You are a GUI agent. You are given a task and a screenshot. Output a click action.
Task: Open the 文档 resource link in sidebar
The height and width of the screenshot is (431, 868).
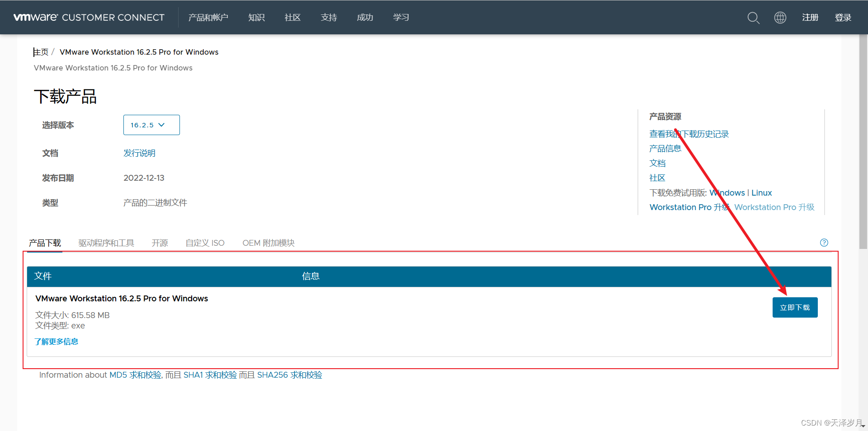tap(657, 163)
